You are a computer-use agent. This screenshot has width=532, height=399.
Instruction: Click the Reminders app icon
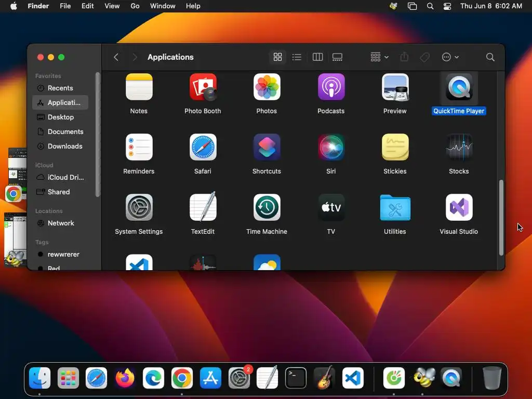tap(139, 147)
